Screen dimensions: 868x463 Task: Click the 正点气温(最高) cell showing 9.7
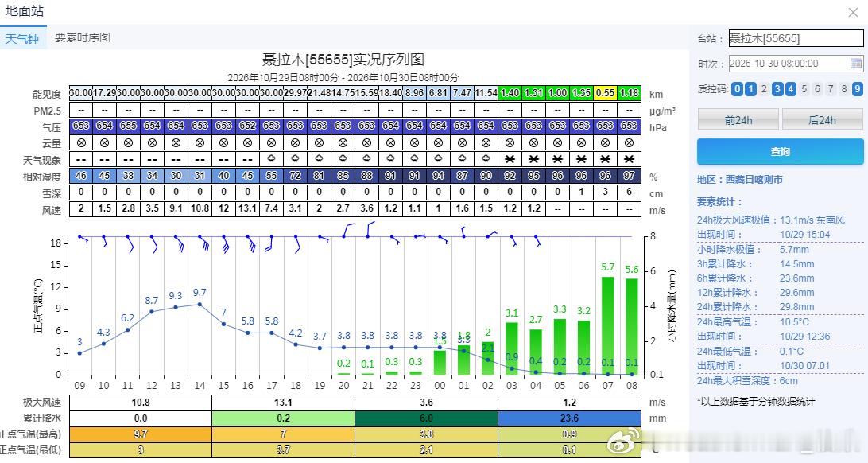click(x=141, y=434)
